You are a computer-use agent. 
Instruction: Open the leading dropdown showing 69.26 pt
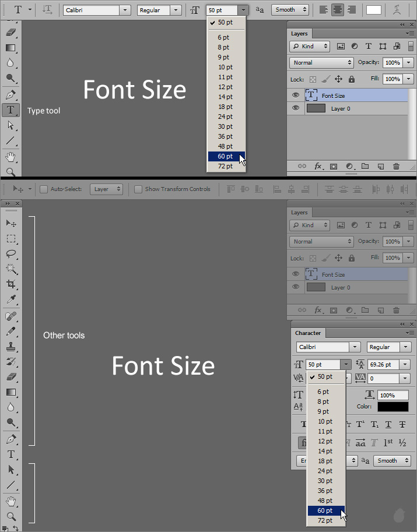point(405,365)
